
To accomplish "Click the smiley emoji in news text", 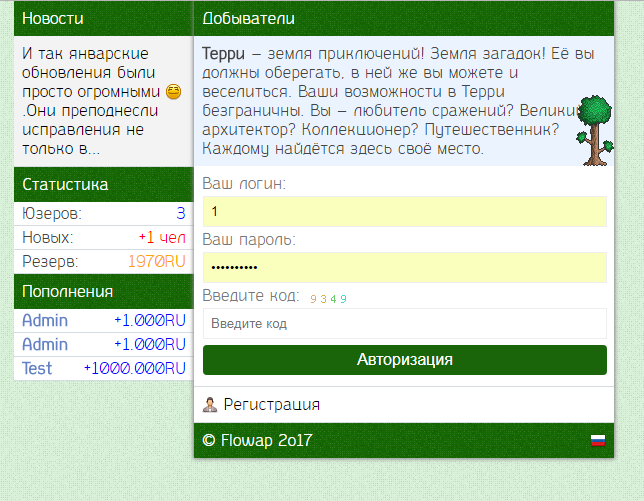I will pos(172,92).
